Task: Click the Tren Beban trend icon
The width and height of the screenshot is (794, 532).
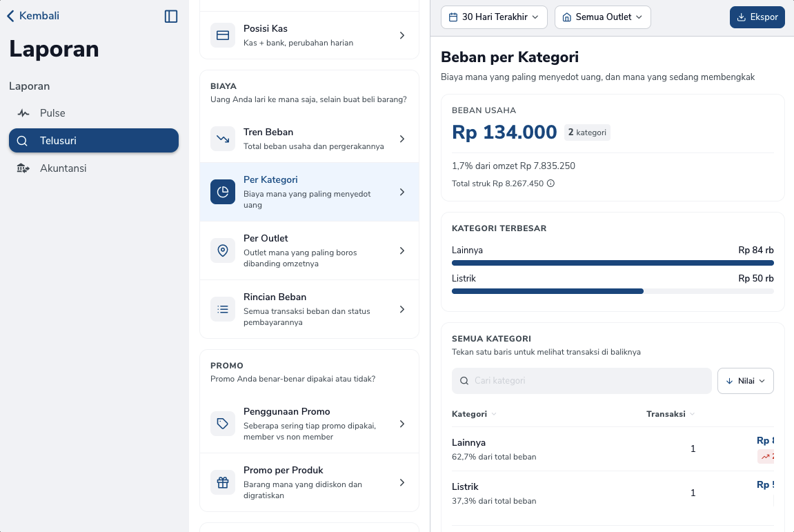Action: 223,139
